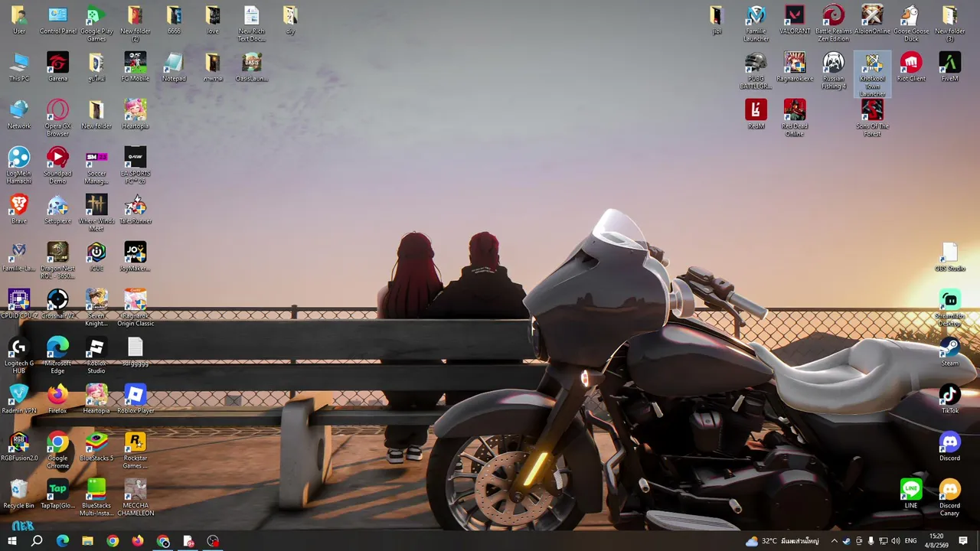
Task: Open the volume control in the tray
Action: (896, 541)
